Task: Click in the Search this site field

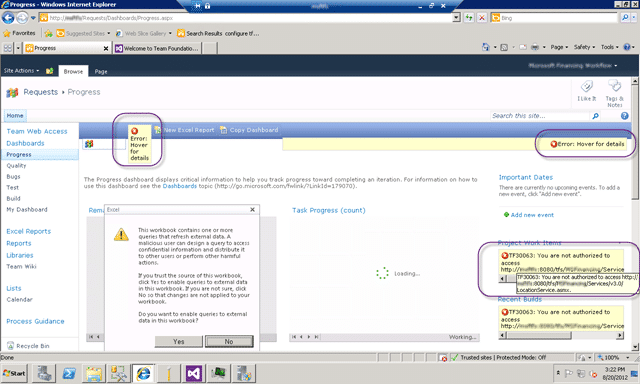Action: [x=541, y=116]
